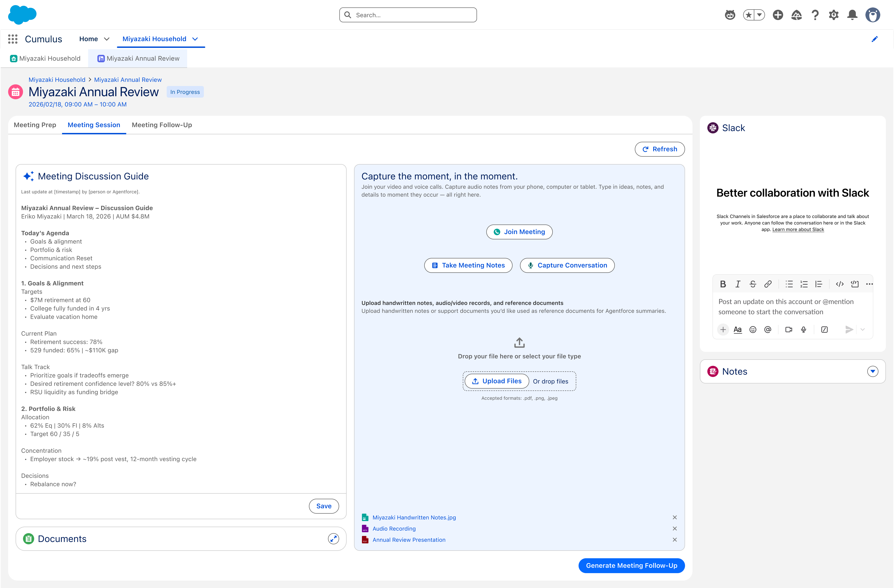
Task: Click the Upload Files button
Action: point(497,381)
